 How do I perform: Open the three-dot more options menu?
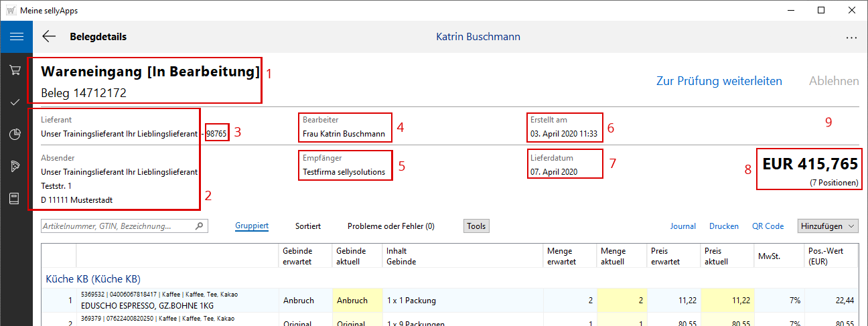coord(851,37)
